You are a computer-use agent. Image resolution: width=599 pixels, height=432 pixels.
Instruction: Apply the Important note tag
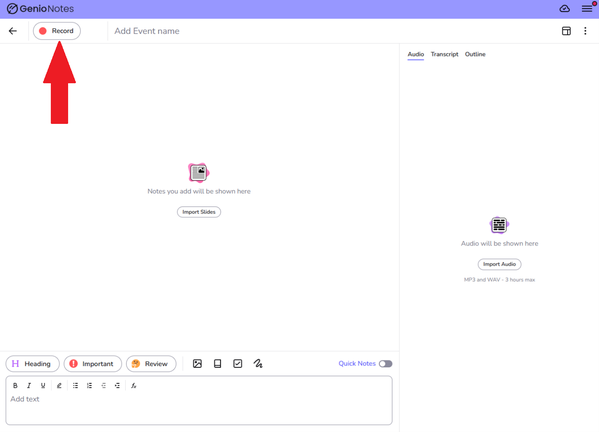tap(92, 364)
